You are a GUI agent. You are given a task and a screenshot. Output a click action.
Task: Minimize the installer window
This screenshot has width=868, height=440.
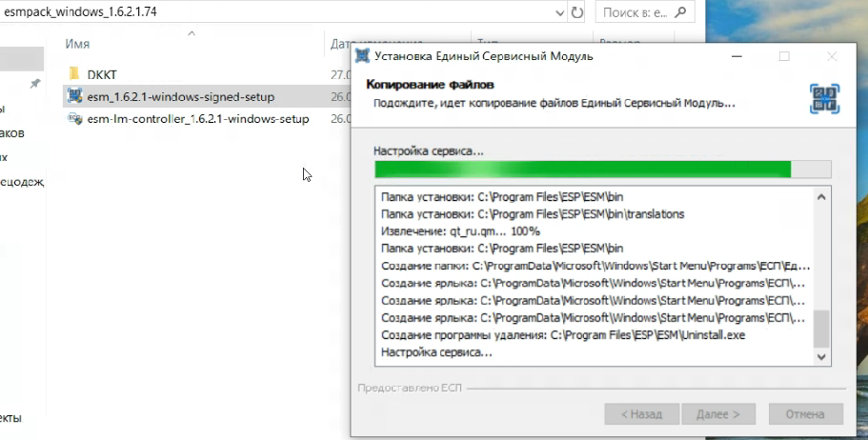[737, 56]
